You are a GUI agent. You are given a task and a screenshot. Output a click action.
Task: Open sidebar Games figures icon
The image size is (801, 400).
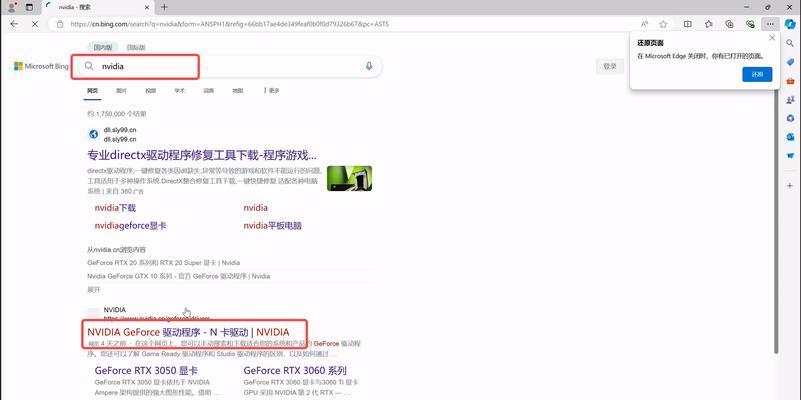(790, 100)
